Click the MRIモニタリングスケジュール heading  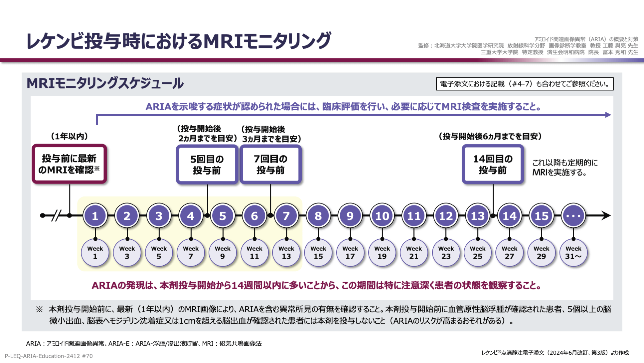(x=105, y=83)
